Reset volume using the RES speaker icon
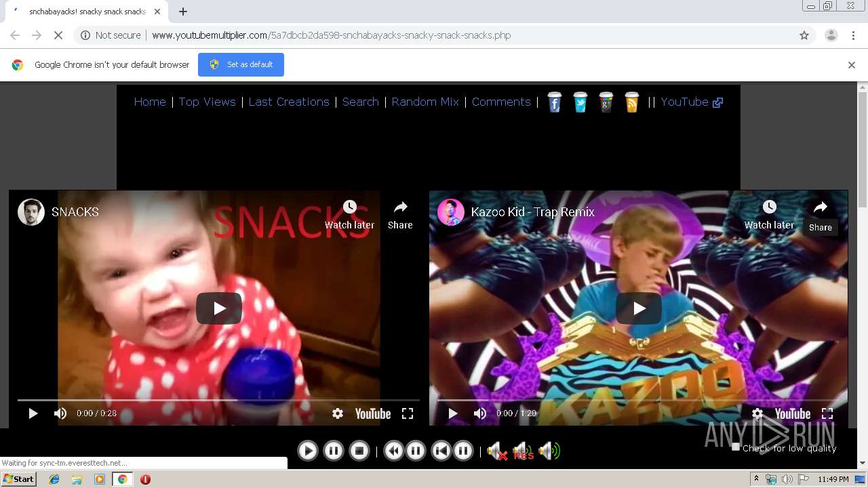 coord(523,451)
